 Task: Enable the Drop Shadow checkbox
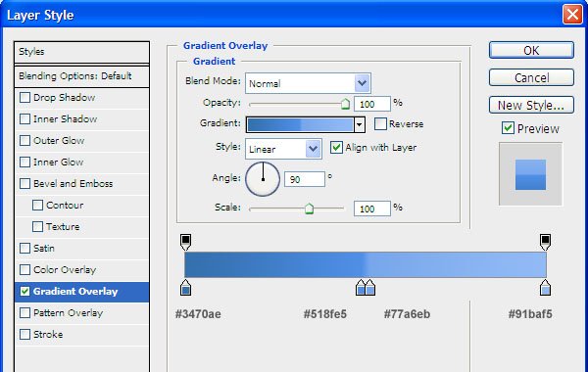pos(24,97)
